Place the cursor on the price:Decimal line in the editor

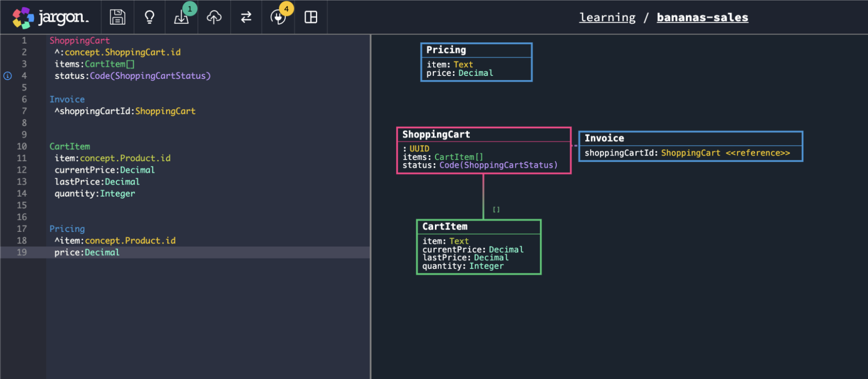pos(87,253)
